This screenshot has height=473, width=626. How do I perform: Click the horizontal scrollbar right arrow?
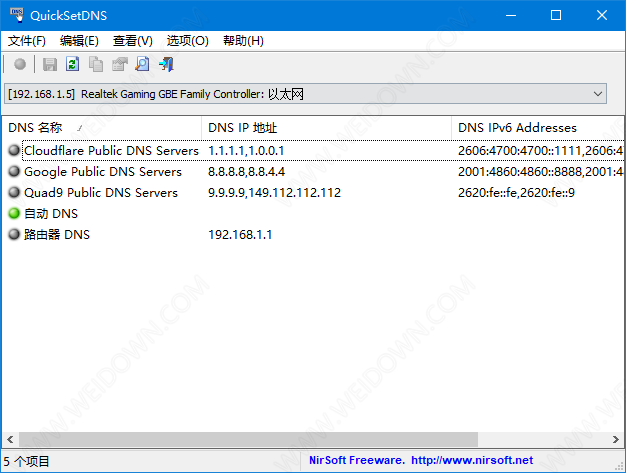(x=616, y=439)
